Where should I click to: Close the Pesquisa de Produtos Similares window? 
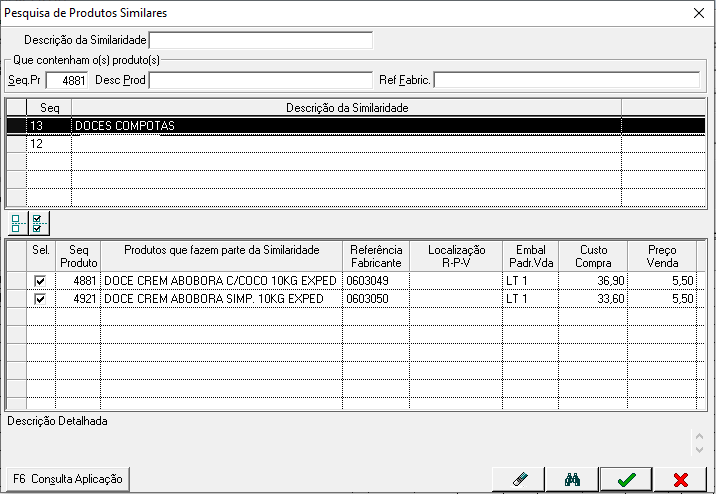pyautogui.click(x=699, y=13)
